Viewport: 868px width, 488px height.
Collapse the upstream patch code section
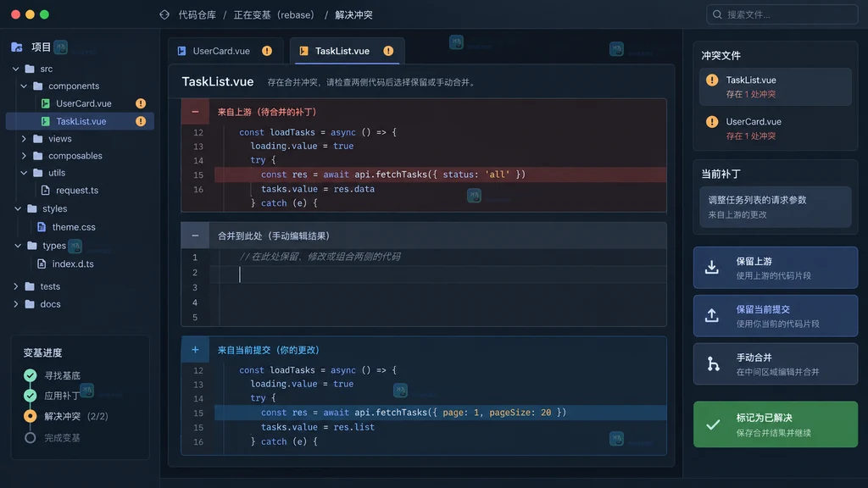tap(195, 112)
